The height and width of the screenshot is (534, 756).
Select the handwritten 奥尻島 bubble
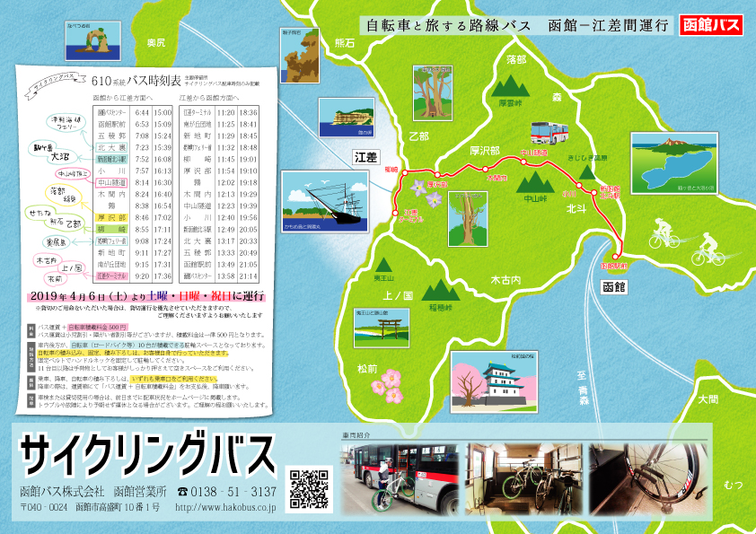[57, 242]
